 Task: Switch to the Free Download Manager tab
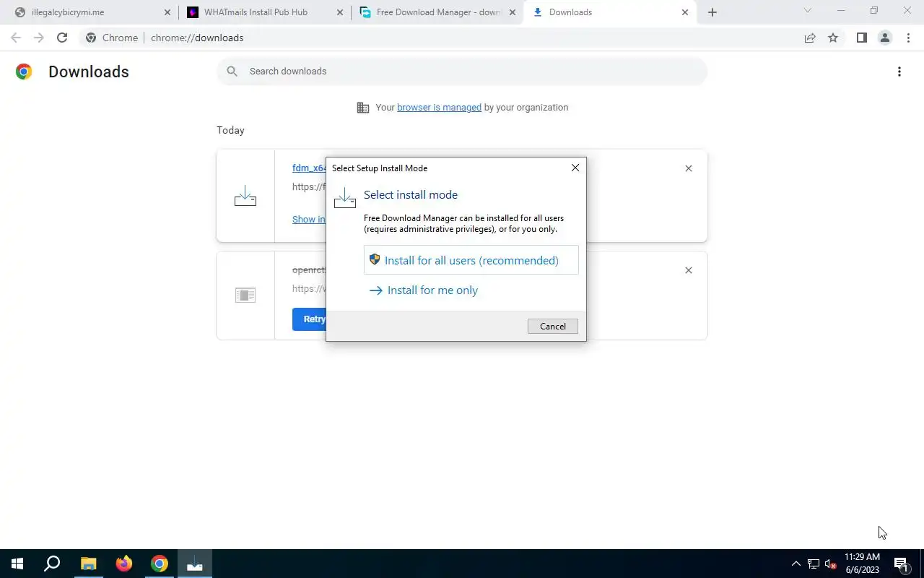tap(439, 12)
